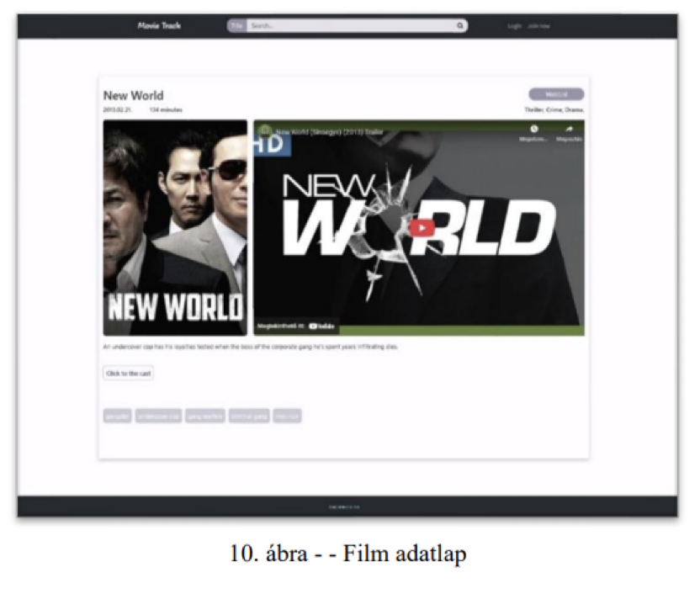Open the YouTube channel avatar on trailer
Screen dimensions: 700x589
tap(265, 130)
